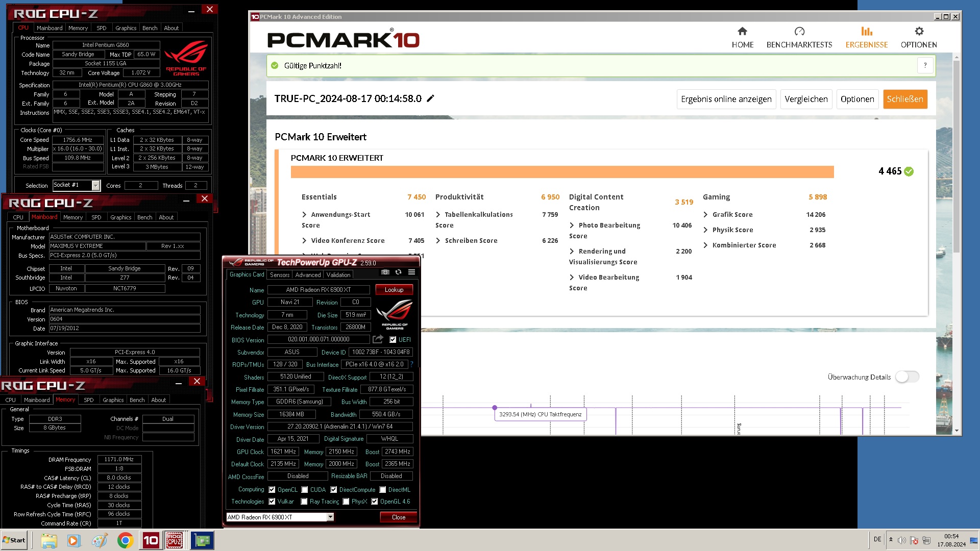Click green valid score checkmark beside 4 465
Screen dimensions: 980x551
(909, 171)
